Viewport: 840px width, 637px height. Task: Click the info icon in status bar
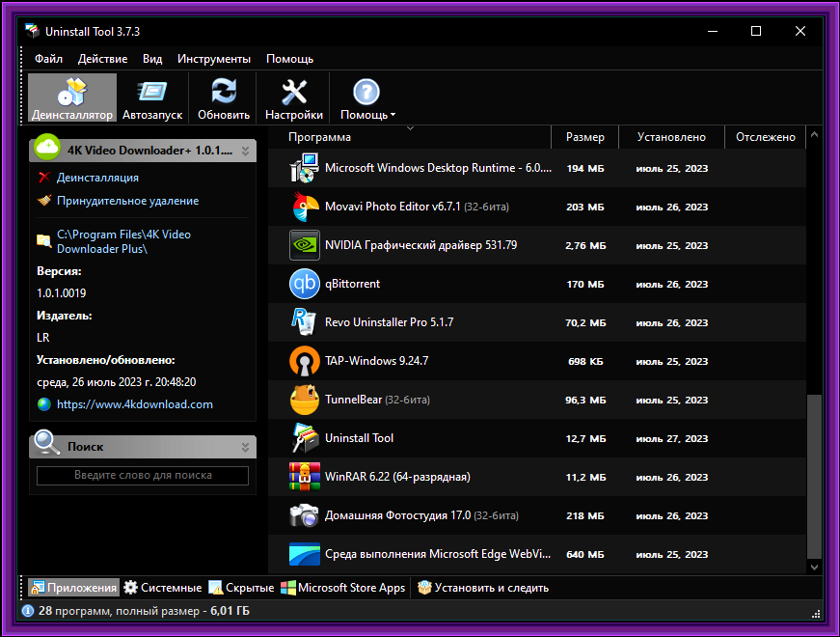point(28,611)
